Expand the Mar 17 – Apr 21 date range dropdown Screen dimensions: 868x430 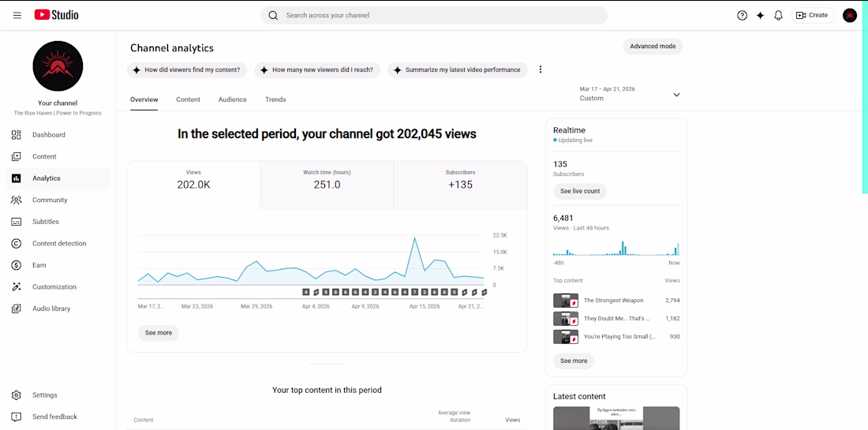point(630,94)
